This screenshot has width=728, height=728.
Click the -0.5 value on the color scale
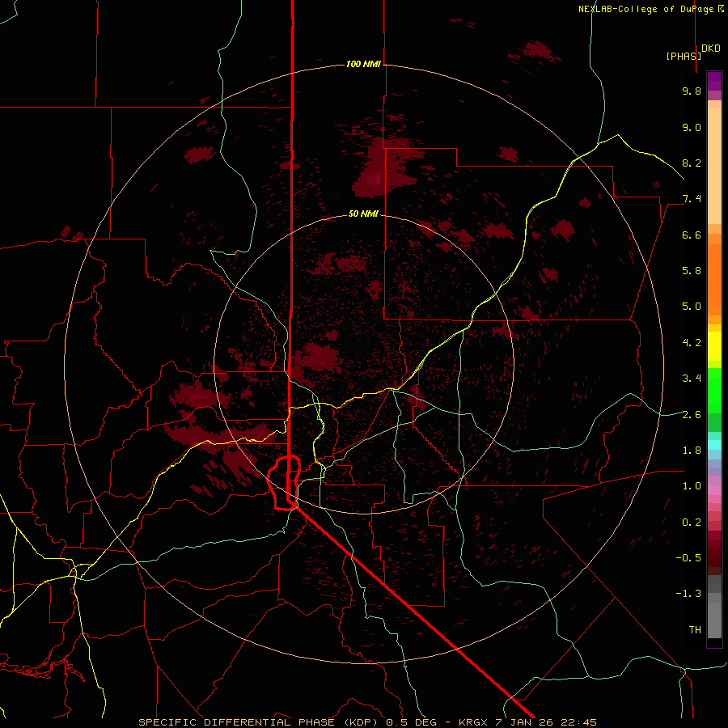point(688,558)
